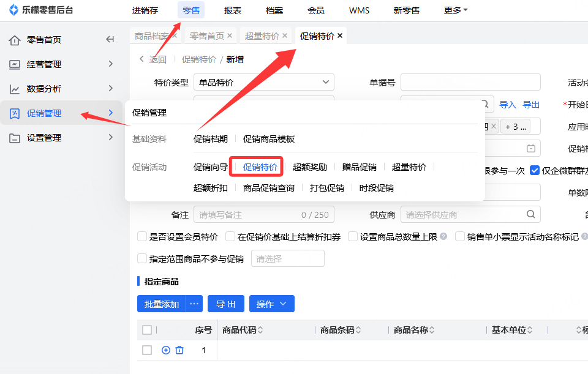Open the 进销存 top menu
588x374 pixels.
pos(145,10)
